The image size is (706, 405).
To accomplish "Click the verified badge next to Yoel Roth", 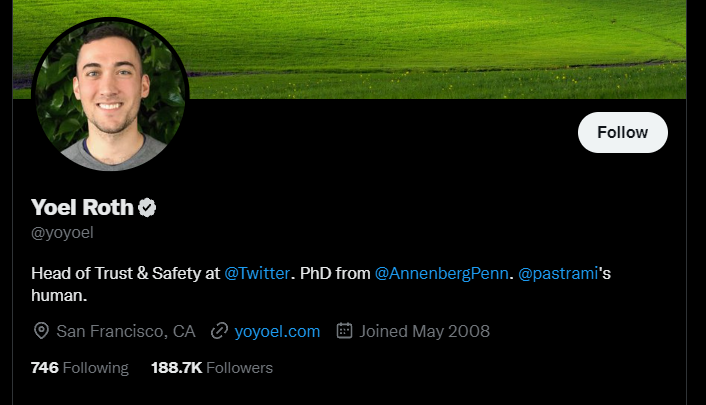I will 147,208.
